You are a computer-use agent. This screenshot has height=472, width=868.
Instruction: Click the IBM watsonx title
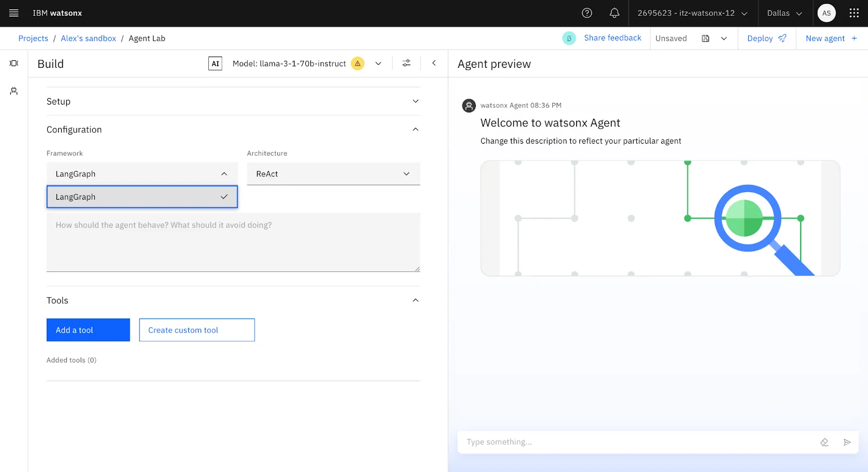[58, 13]
